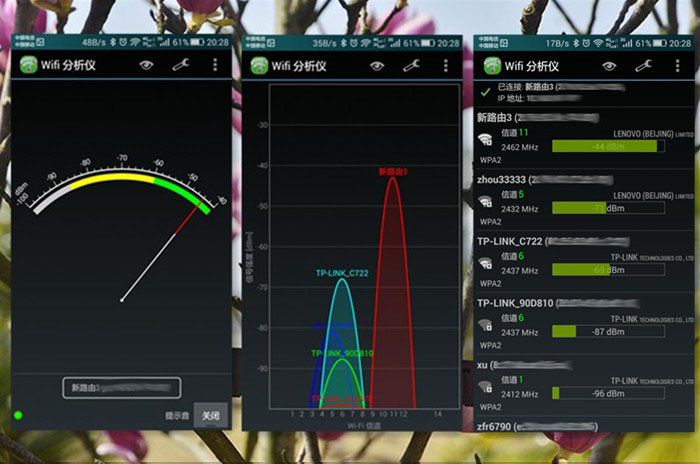Click the -71 dBm signal bar
The image size is (700, 464).
coord(608,208)
